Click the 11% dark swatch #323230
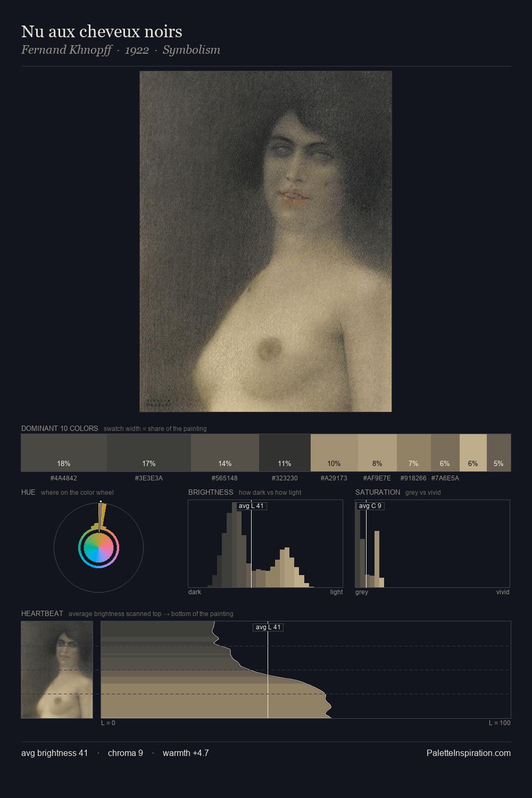 click(x=285, y=453)
